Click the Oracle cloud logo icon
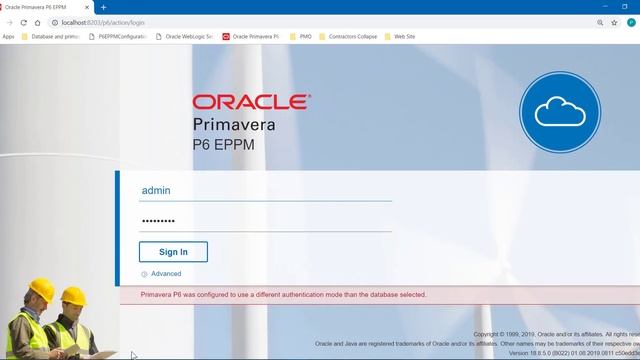This screenshot has height=360, width=640. [560, 112]
